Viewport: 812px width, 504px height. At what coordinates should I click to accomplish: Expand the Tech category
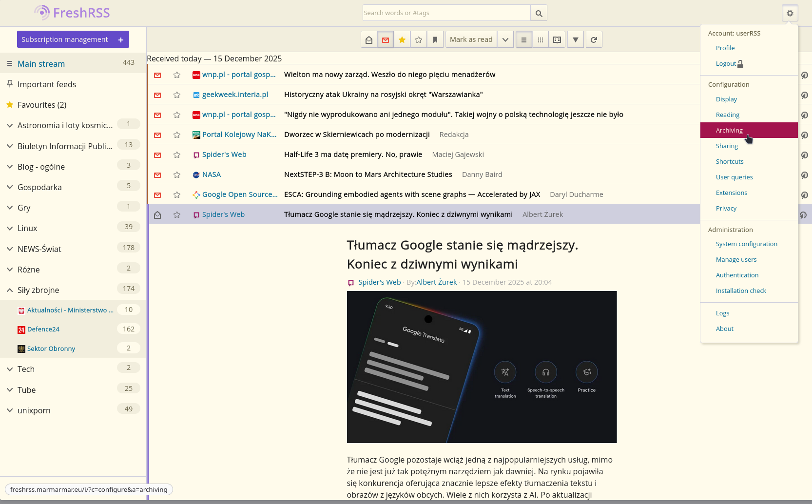(9, 369)
